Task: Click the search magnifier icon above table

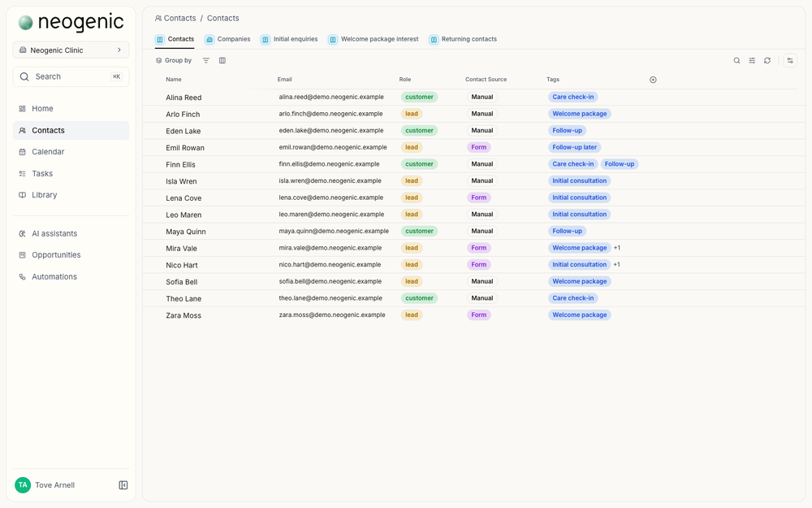Action: tap(736, 61)
